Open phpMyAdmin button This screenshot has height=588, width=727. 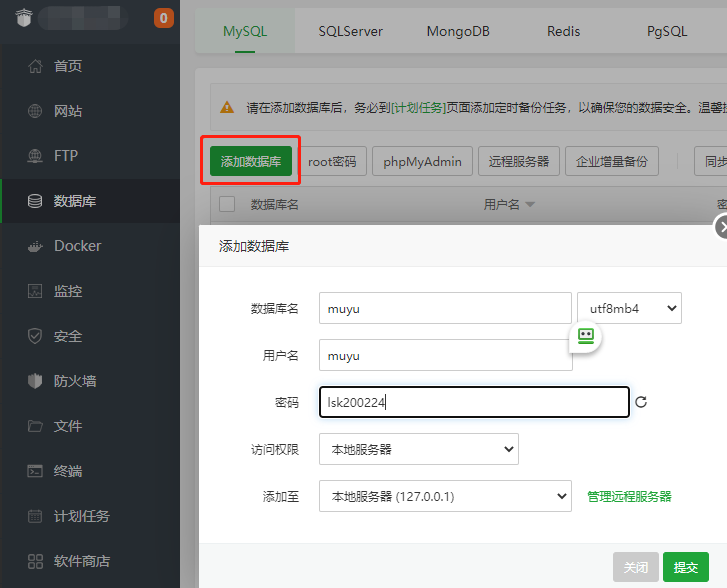click(422, 161)
